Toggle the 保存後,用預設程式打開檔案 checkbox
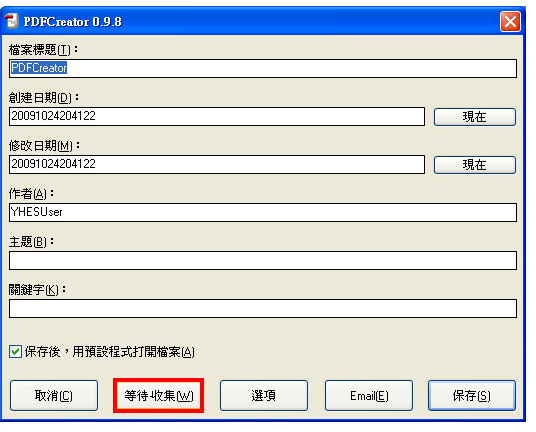Screen dimensions: 536x432 [15, 351]
